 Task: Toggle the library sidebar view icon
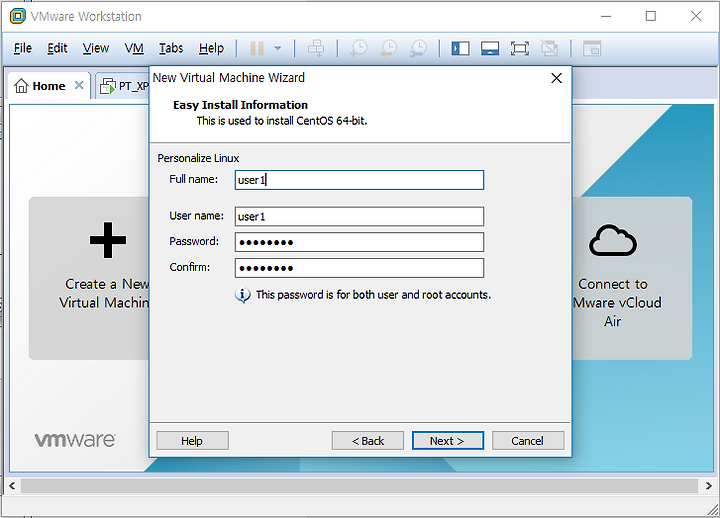pos(460,48)
